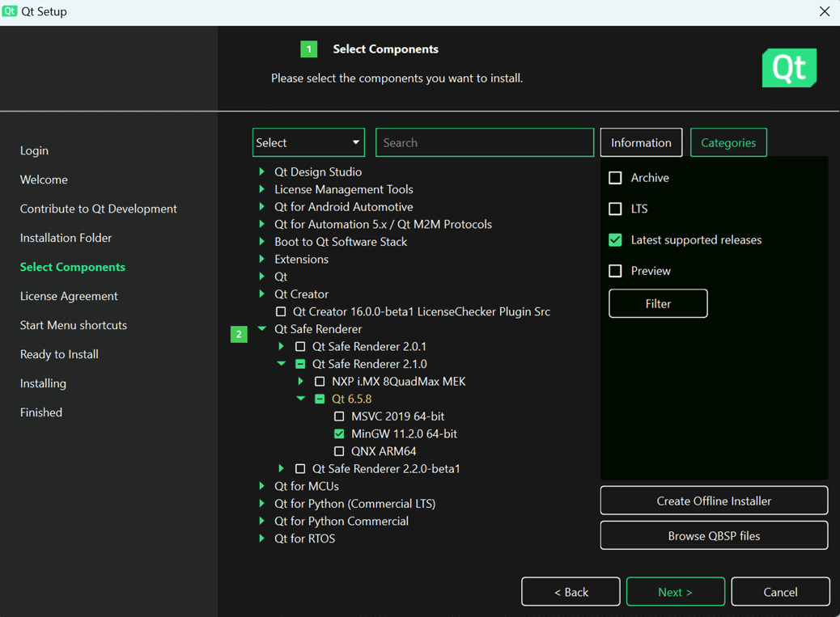
Task: Click into the component Search field
Action: tap(484, 142)
